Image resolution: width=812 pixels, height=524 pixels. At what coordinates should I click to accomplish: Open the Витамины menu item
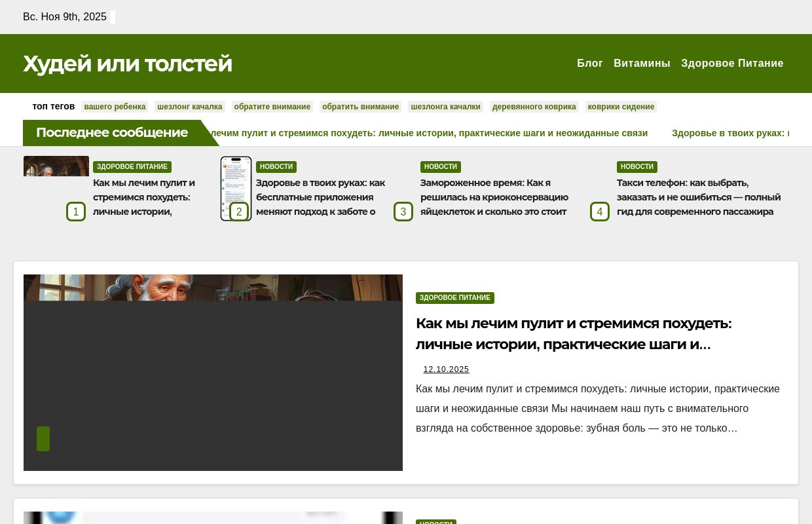coord(642,63)
